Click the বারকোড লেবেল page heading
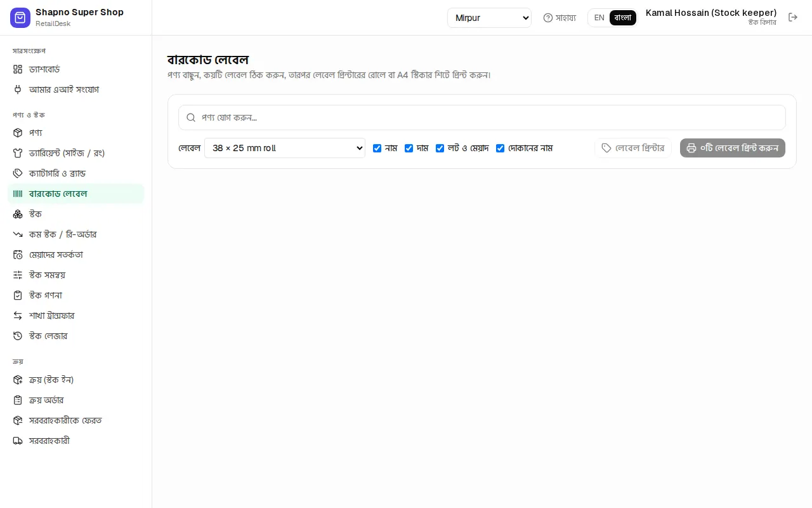Viewport: 812px width, 508px height. click(x=208, y=60)
